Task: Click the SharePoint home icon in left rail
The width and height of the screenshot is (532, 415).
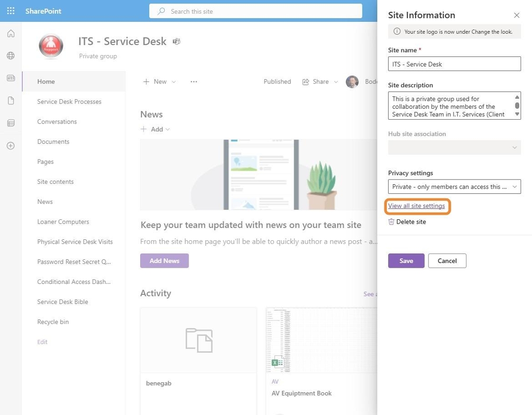Action: pyautogui.click(x=11, y=33)
